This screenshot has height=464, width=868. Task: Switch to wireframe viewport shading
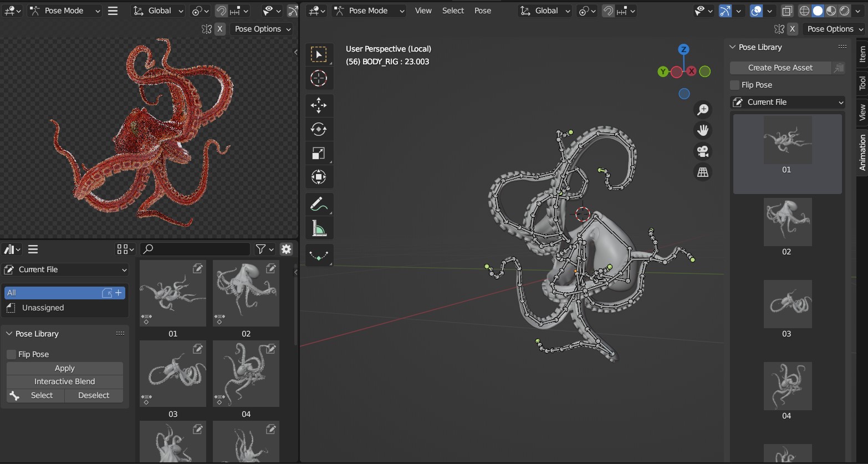(x=805, y=11)
